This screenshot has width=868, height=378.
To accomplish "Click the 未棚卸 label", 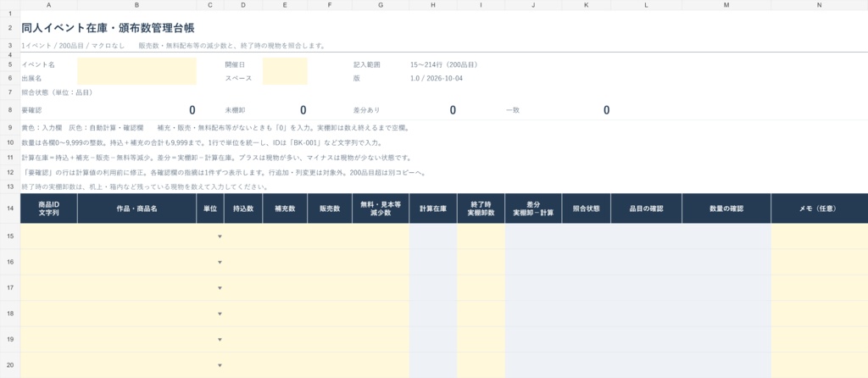I will click(236, 110).
